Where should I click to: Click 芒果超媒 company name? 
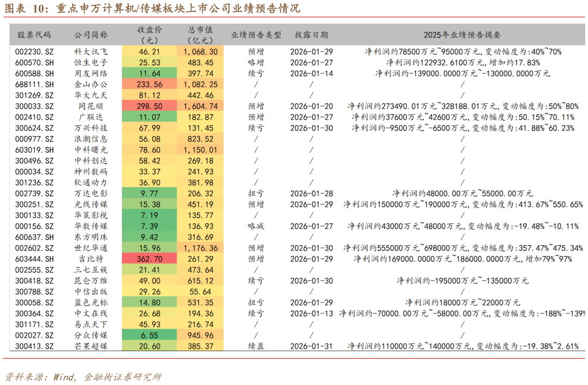[91, 345]
